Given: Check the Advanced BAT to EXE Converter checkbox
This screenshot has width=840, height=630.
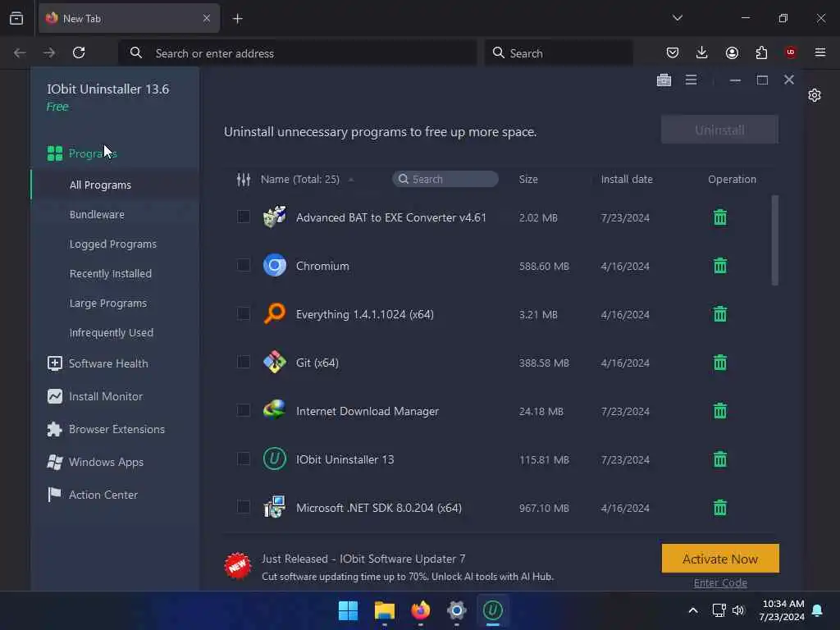Looking at the screenshot, I should click(243, 217).
